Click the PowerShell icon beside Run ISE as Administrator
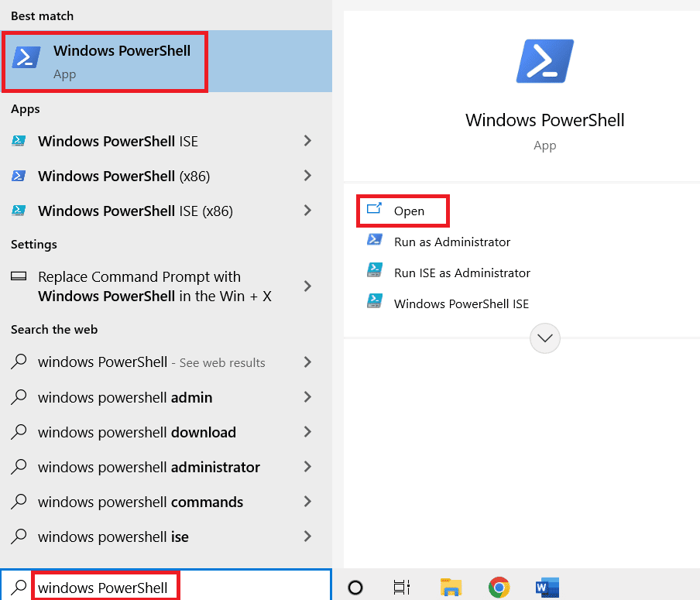The image size is (700, 600). pos(375,273)
